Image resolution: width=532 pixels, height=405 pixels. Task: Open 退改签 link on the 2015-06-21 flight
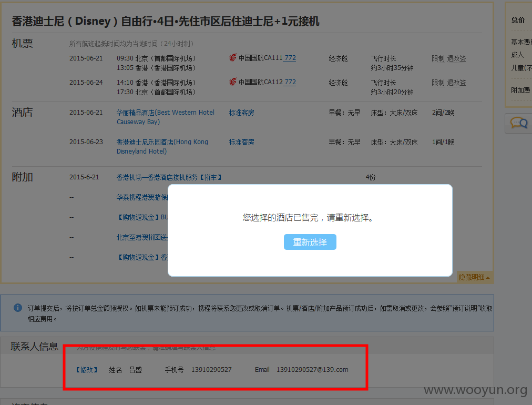click(456, 58)
